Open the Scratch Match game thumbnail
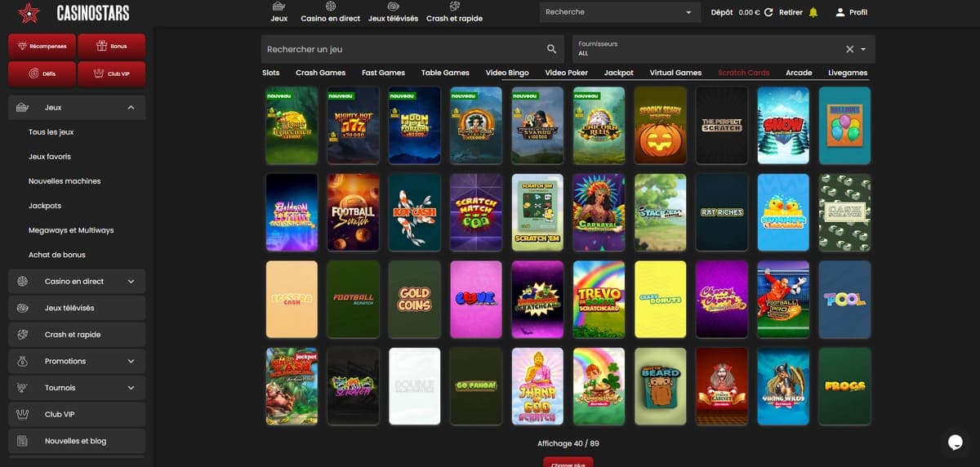The height and width of the screenshot is (467, 980). [476, 211]
